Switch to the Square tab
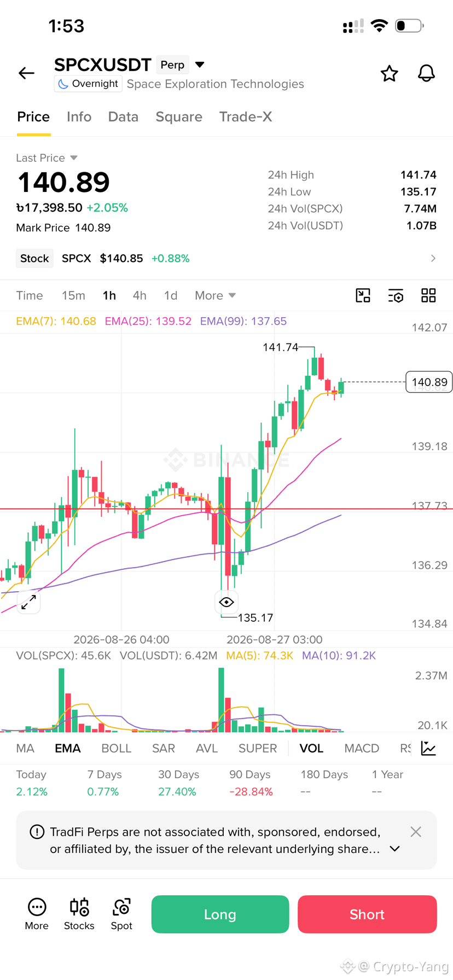The width and height of the screenshot is (453, 980). pyautogui.click(x=179, y=116)
